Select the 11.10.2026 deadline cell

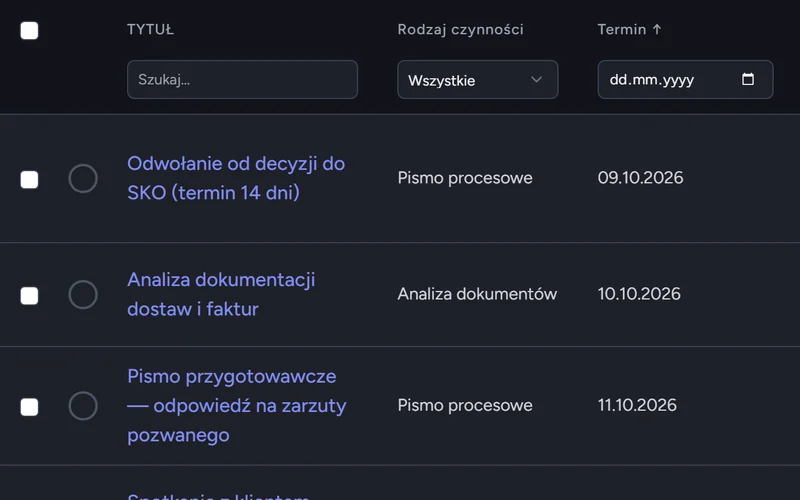(637, 405)
